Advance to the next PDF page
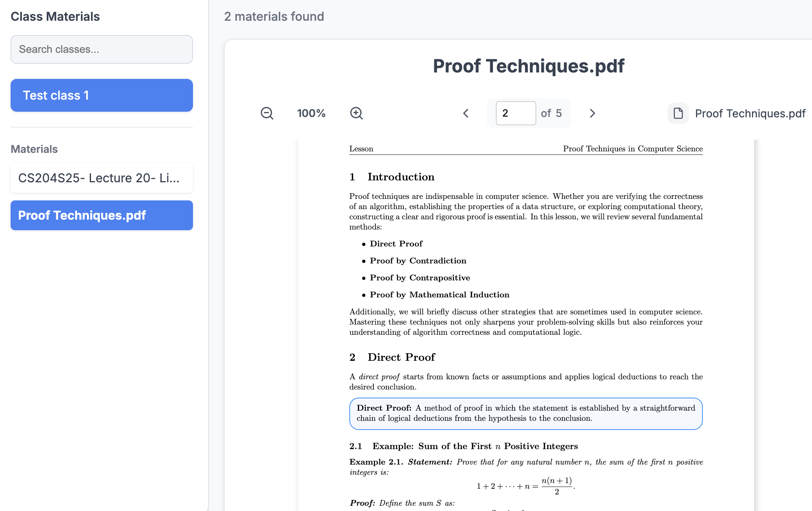 coord(592,113)
